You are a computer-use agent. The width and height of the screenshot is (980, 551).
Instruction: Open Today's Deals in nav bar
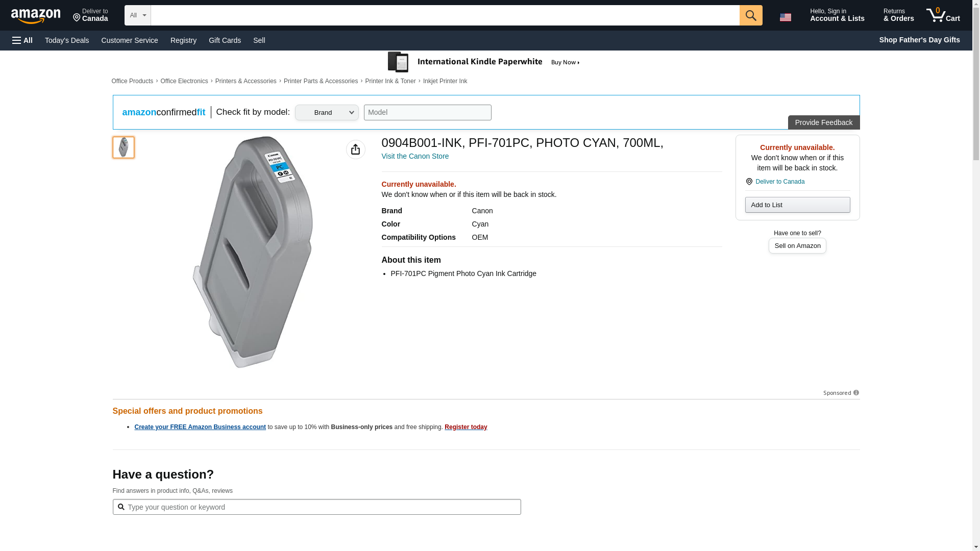click(67, 40)
